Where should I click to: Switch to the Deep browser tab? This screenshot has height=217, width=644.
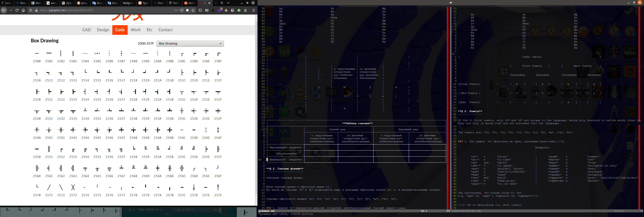[21, 3]
